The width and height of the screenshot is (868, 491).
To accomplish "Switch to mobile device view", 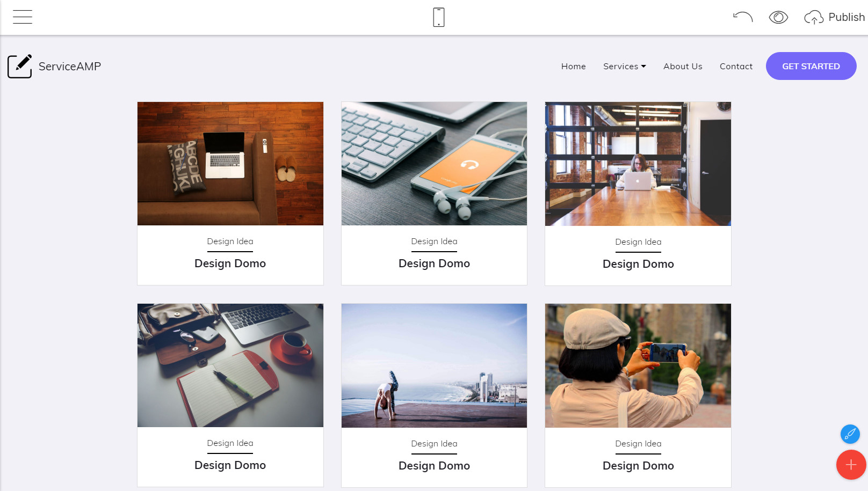I will coord(439,17).
